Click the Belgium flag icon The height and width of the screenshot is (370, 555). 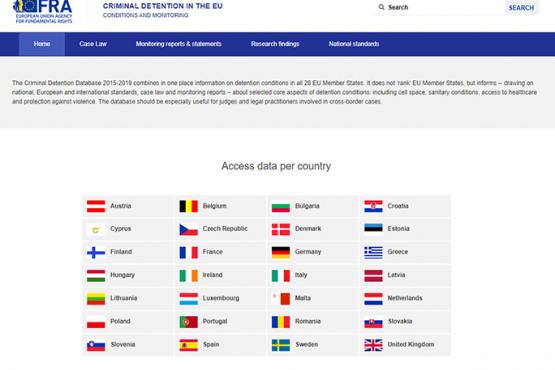188,206
